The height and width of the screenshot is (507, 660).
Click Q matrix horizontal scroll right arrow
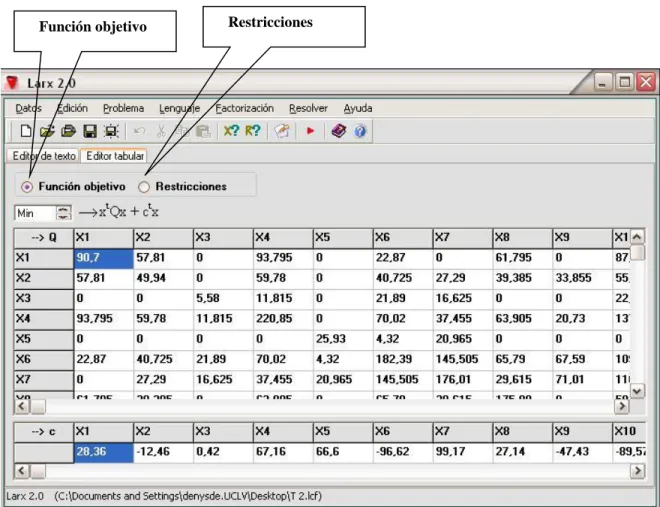coord(622,406)
